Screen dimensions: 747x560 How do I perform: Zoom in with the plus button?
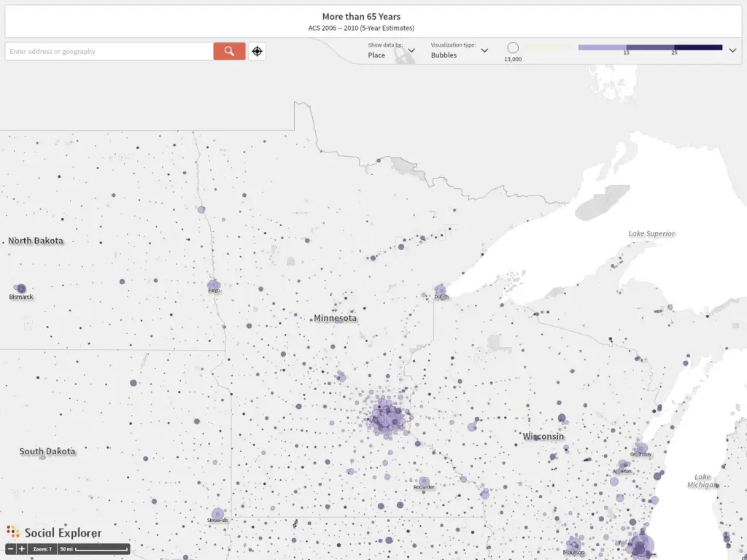point(22,548)
